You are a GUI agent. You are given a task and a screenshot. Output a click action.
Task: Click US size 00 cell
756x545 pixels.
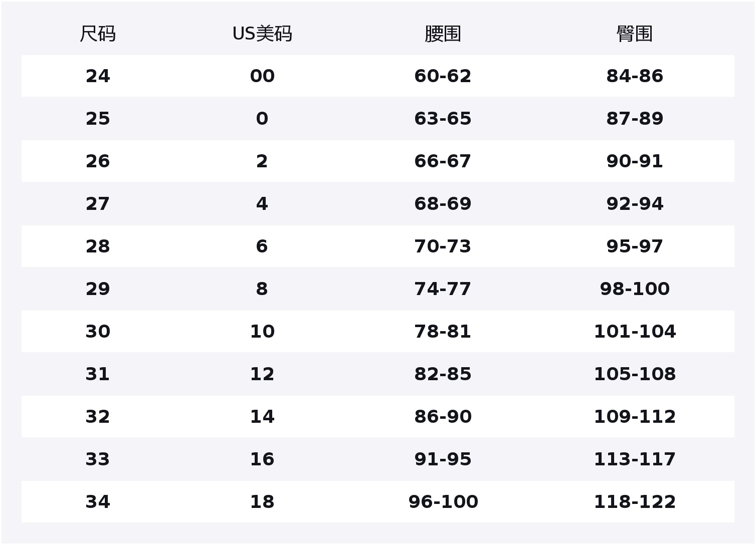pyautogui.click(x=262, y=76)
